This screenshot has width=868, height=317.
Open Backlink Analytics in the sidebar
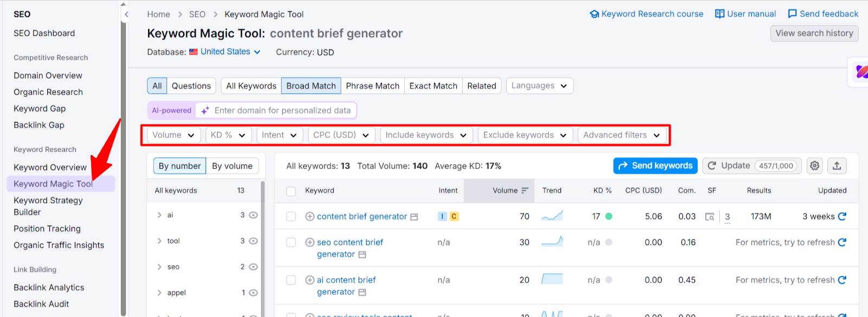(49, 288)
